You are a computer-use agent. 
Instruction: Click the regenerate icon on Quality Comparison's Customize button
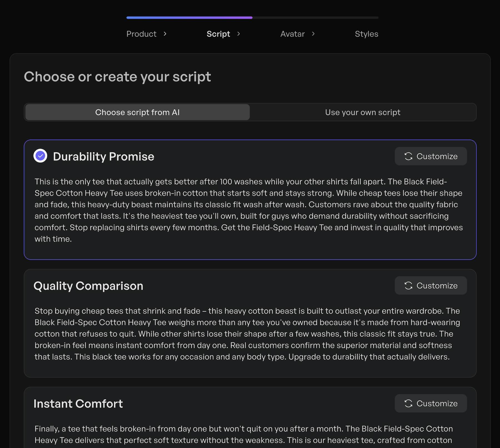tap(408, 285)
